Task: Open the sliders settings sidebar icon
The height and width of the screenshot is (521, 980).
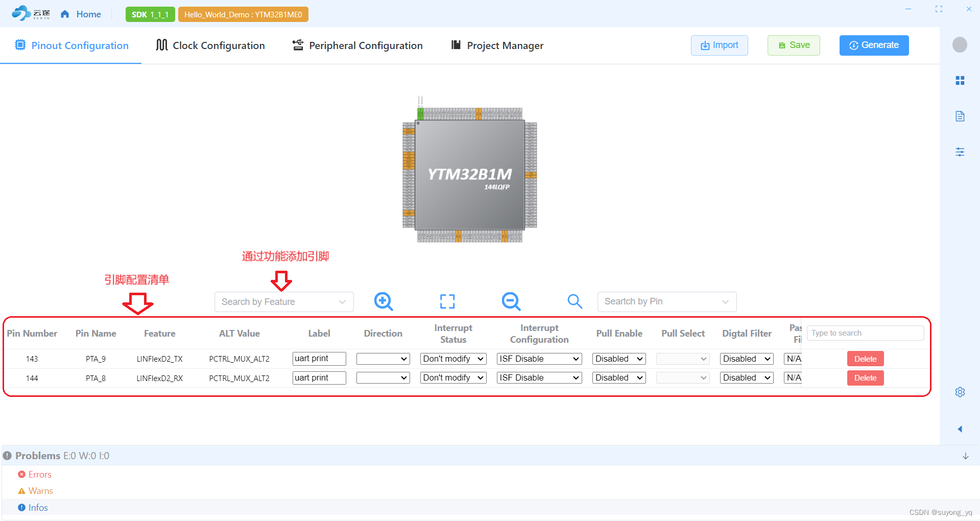Action: (960, 152)
